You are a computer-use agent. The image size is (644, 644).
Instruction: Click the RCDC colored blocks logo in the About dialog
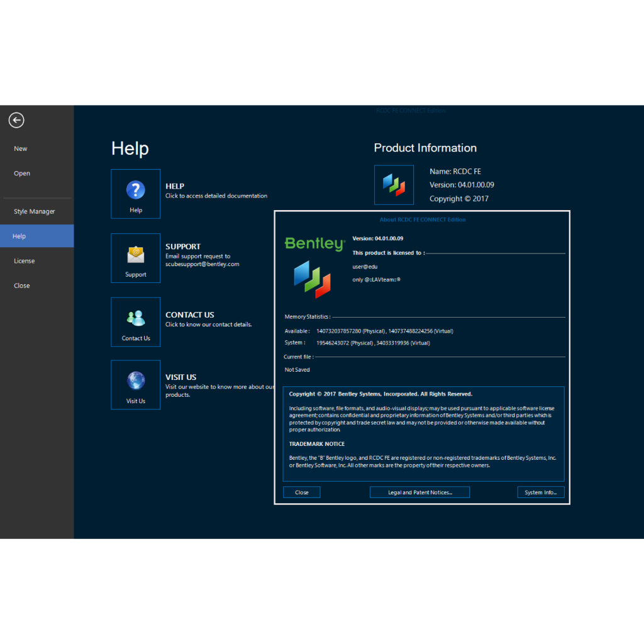(x=313, y=279)
